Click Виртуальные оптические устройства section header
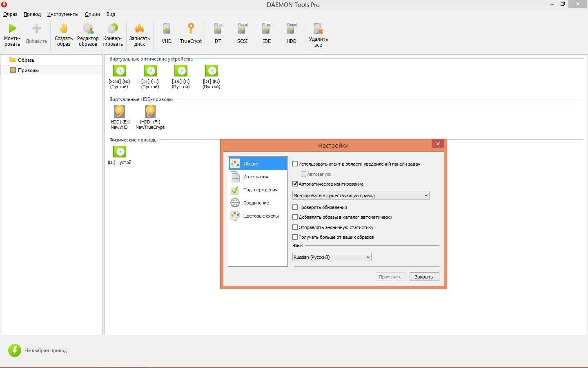The height and width of the screenshot is (368, 588). [x=151, y=59]
